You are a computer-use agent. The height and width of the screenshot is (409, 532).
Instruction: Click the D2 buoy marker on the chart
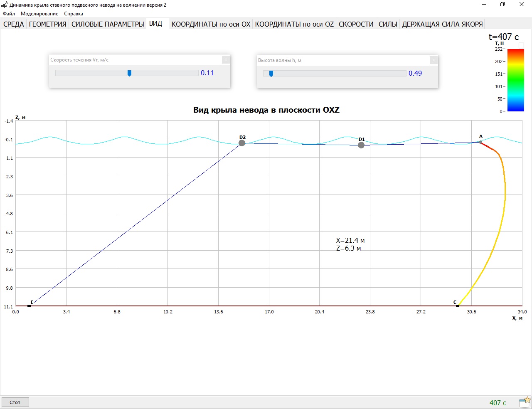pos(242,143)
